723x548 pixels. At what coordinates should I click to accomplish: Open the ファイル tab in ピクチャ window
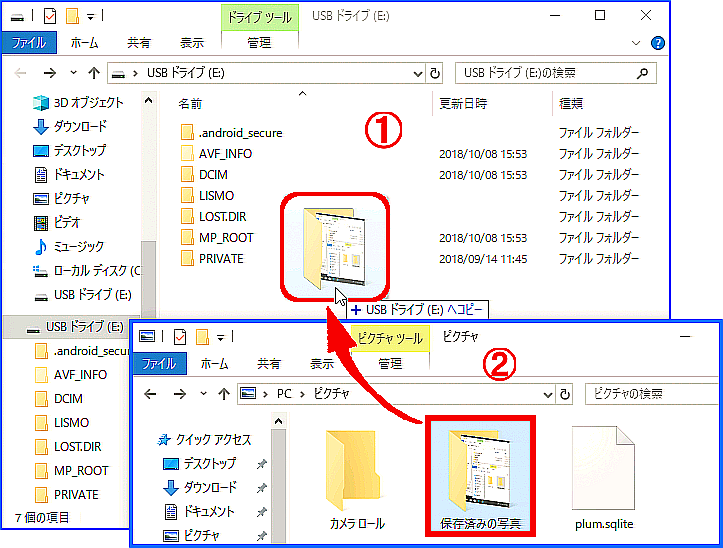[x=160, y=364]
